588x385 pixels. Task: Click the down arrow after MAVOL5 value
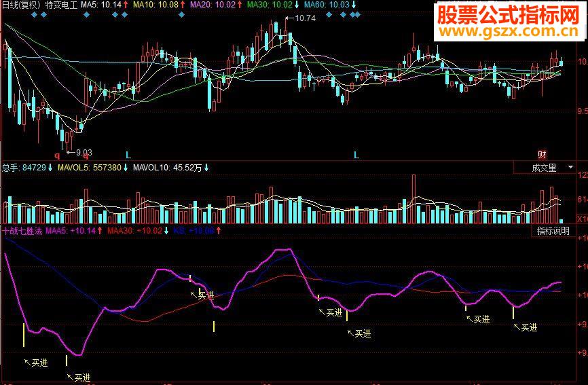(x=126, y=168)
